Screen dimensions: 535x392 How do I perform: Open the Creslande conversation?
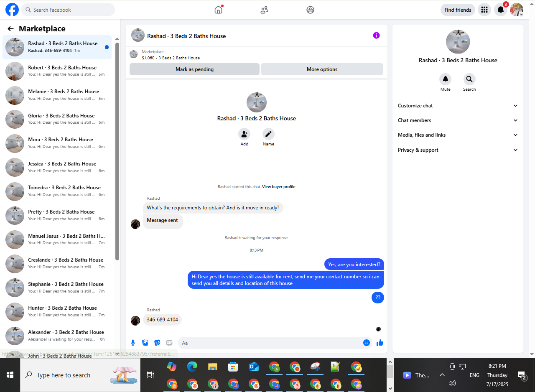pyautogui.click(x=57, y=263)
